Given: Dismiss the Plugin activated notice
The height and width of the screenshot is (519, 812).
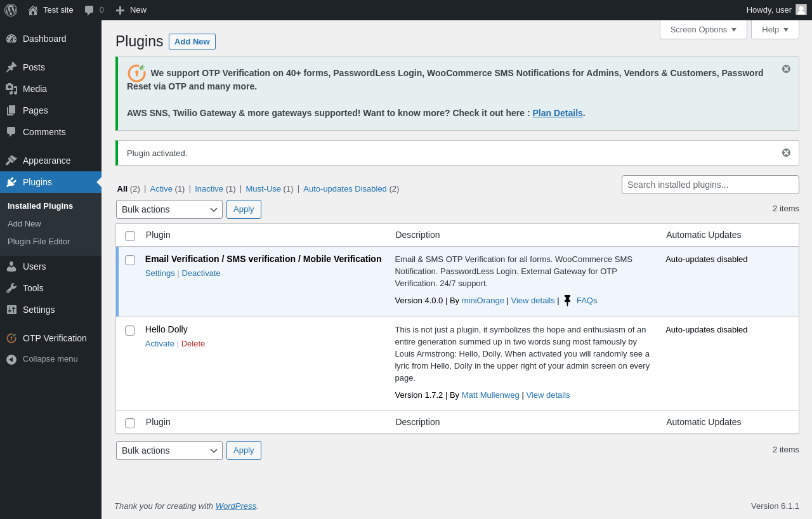Looking at the screenshot, I should coord(786,153).
